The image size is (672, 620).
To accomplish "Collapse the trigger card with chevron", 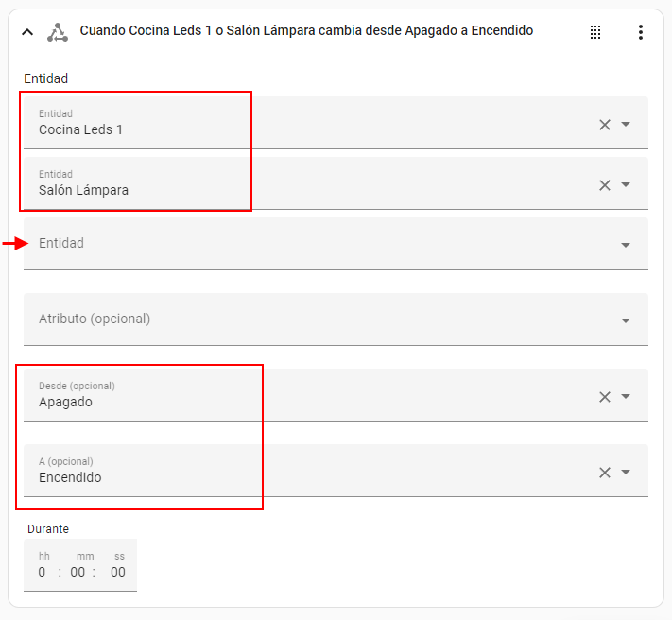I will [27, 32].
